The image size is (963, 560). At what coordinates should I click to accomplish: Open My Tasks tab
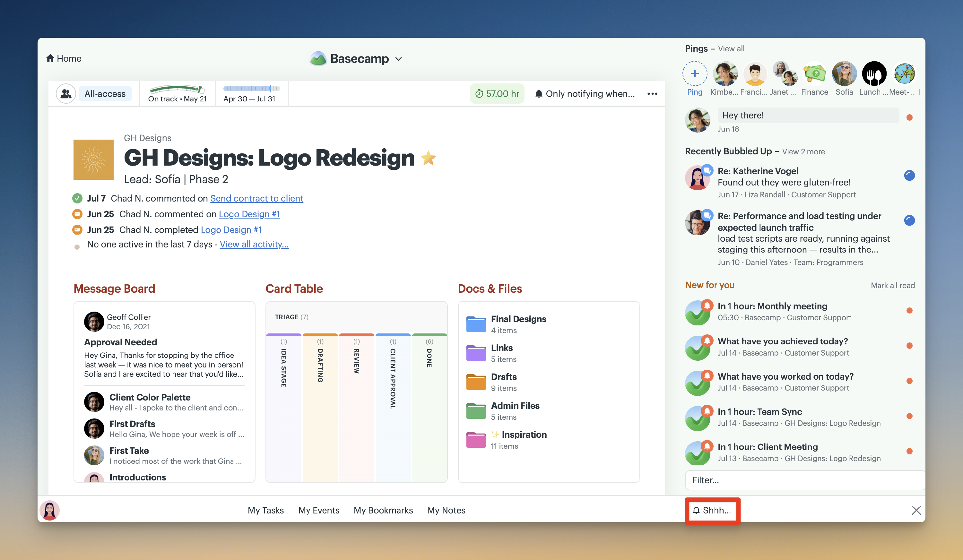(265, 510)
